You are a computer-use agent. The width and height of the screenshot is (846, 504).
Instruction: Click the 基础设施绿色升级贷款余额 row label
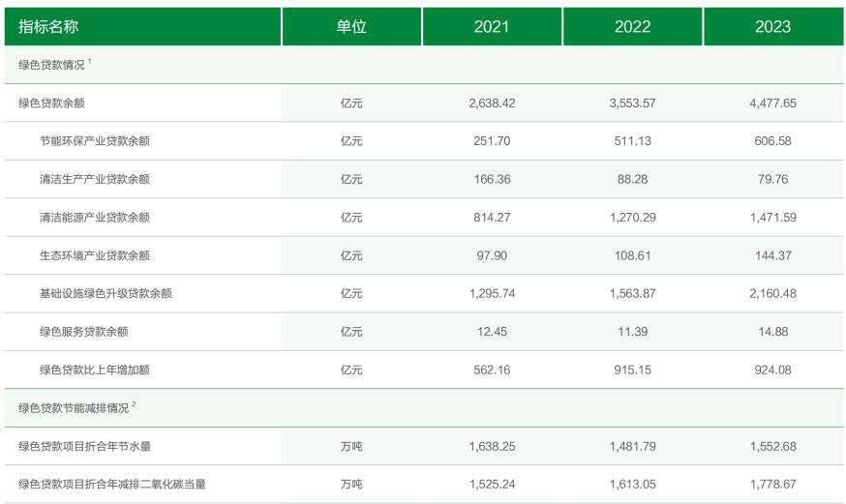click(106, 294)
